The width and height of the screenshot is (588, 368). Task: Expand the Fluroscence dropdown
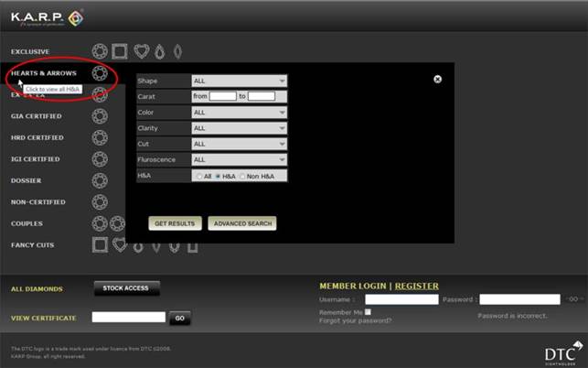coord(239,159)
